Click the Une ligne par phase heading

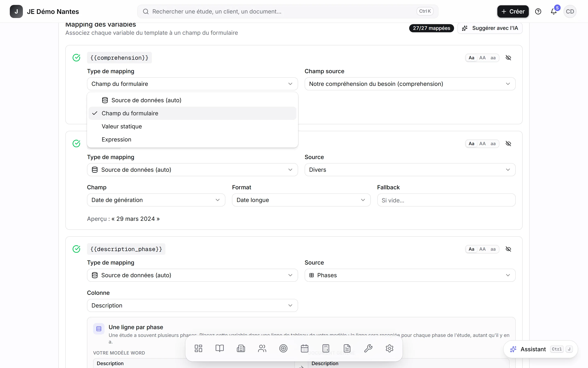click(136, 327)
